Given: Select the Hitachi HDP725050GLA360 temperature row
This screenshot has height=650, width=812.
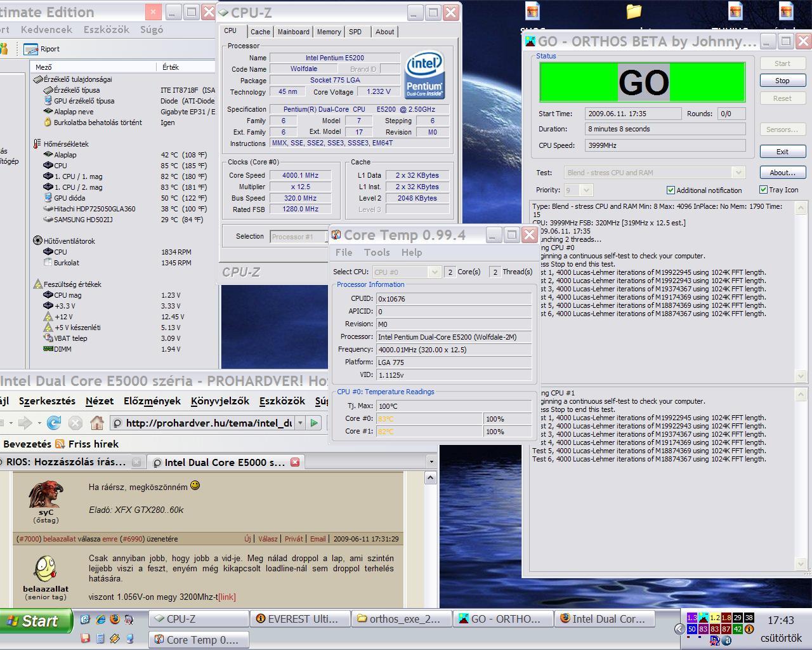Looking at the screenshot, I should (124, 209).
